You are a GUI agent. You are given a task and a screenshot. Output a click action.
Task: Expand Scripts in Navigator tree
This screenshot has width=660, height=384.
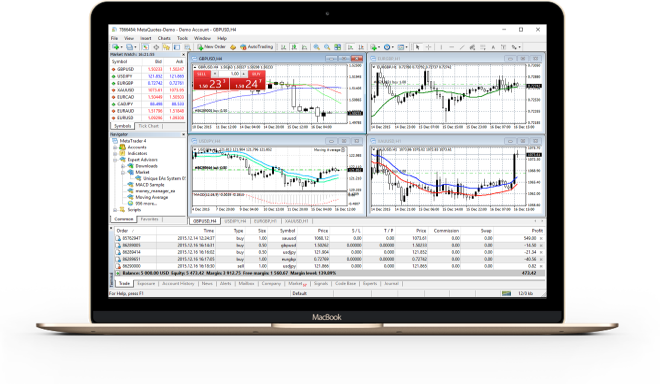click(115, 210)
